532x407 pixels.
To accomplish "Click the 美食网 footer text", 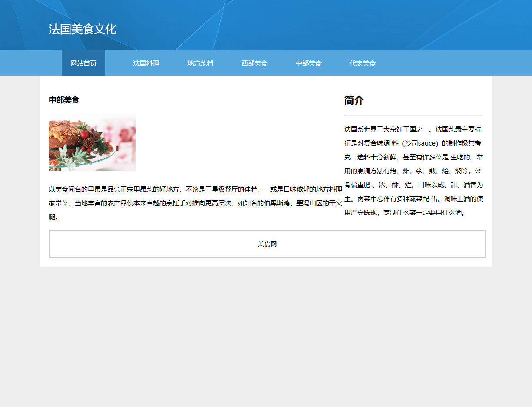I will coord(267,244).
